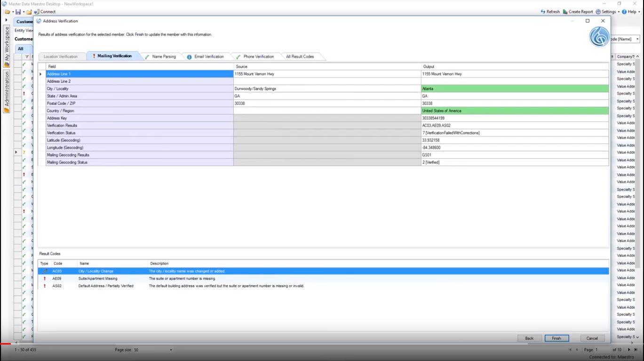The image size is (644, 361).
Task: Click the Mailing Geocoding Status field
Action: (139, 162)
